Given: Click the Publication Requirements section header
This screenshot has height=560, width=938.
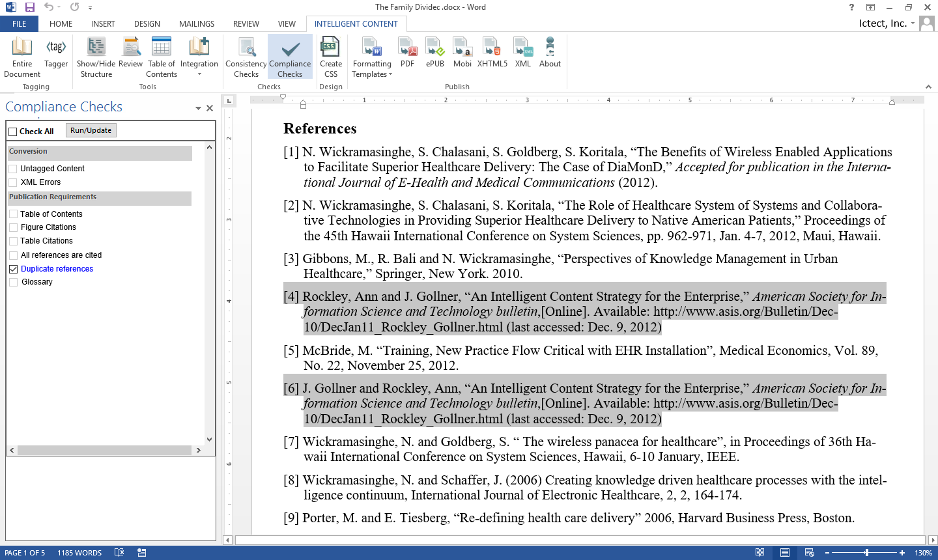Looking at the screenshot, I should [100, 197].
